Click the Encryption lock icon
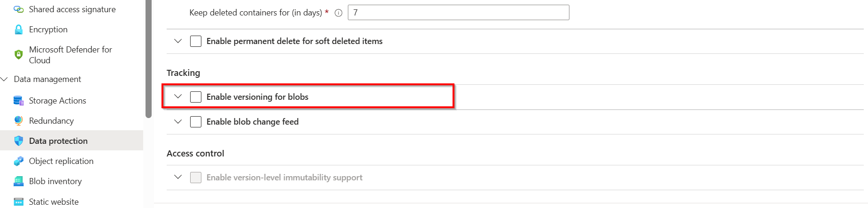This screenshot has height=208, width=868. pyautogui.click(x=19, y=30)
